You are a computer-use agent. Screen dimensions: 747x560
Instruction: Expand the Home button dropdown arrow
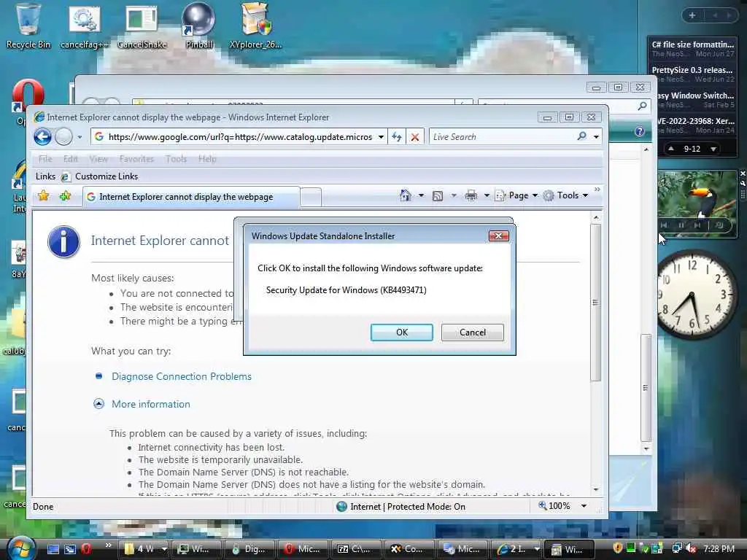coord(421,195)
